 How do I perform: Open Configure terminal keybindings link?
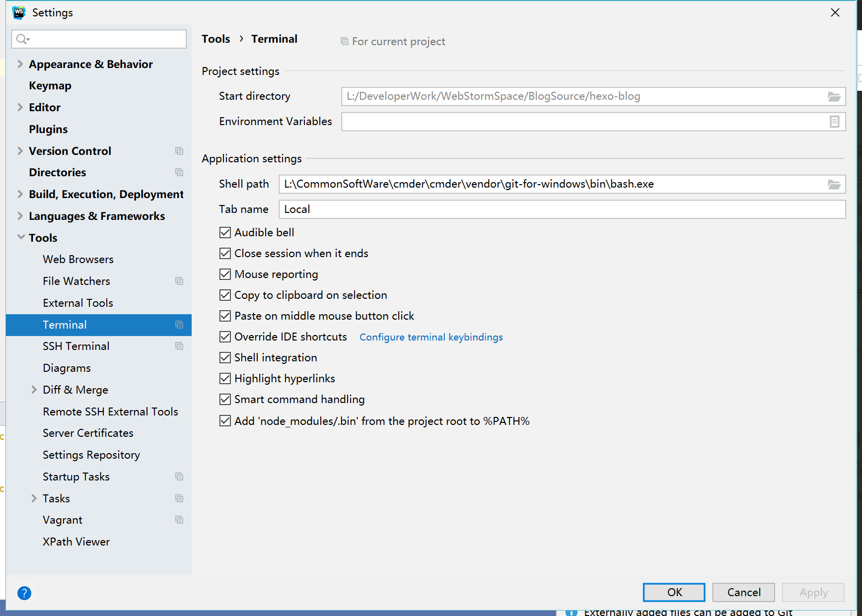click(431, 337)
